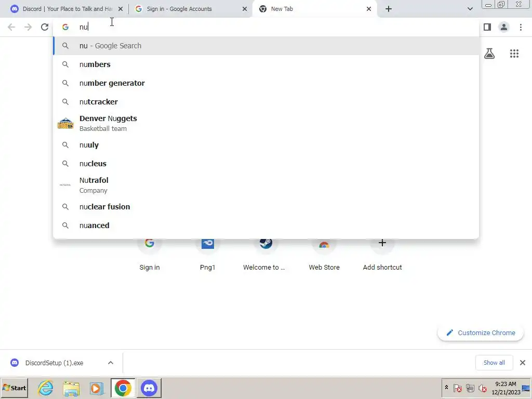Pick the 'nuuly' suggestion
The width and height of the screenshot is (532, 399).
pyautogui.click(x=266, y=145)
